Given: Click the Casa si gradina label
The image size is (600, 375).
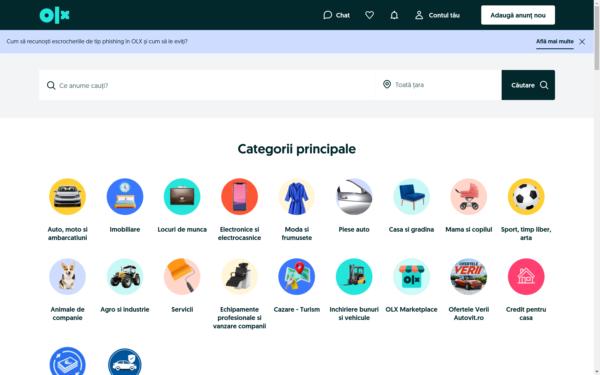Looking at the screenshot, I should (x=411, y=230).
